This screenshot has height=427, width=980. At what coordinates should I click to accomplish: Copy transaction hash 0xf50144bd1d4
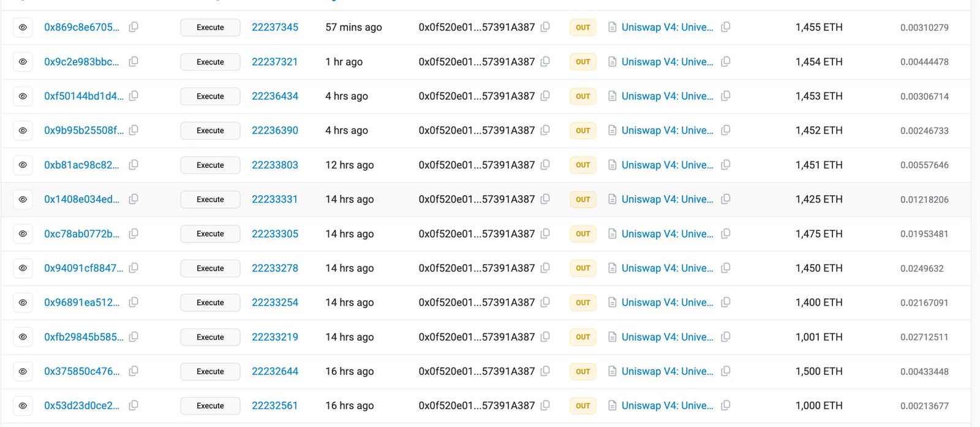click(x=134, y=96)
